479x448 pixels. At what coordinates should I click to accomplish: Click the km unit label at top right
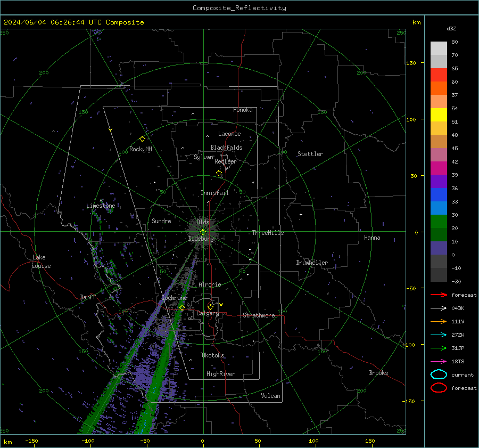[417, 22]
